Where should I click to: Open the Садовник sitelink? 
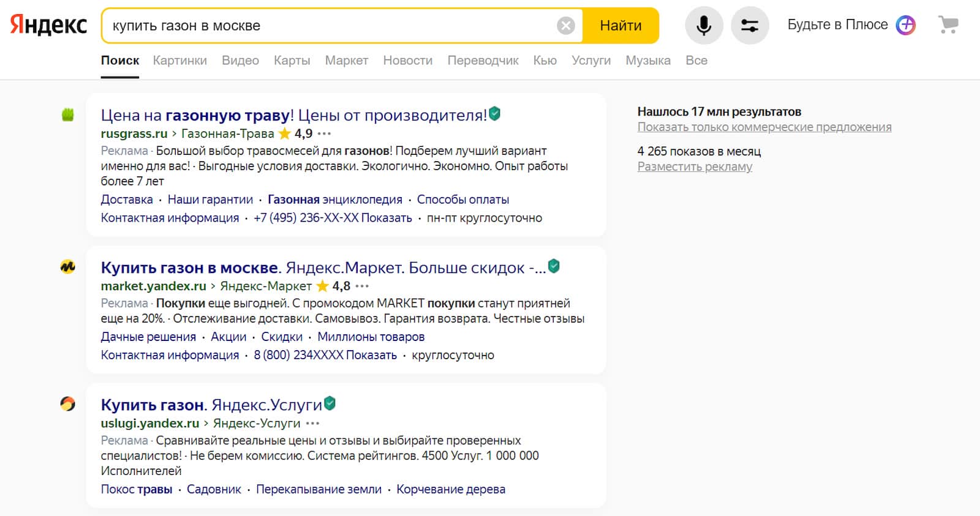pyautogui.click(x=214, y=489)
